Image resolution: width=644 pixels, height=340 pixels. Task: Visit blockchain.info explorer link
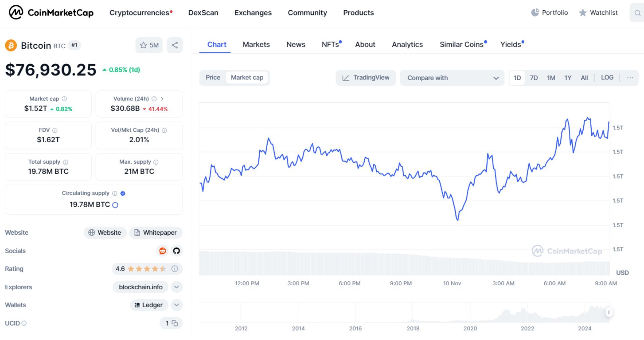(140, 287)
